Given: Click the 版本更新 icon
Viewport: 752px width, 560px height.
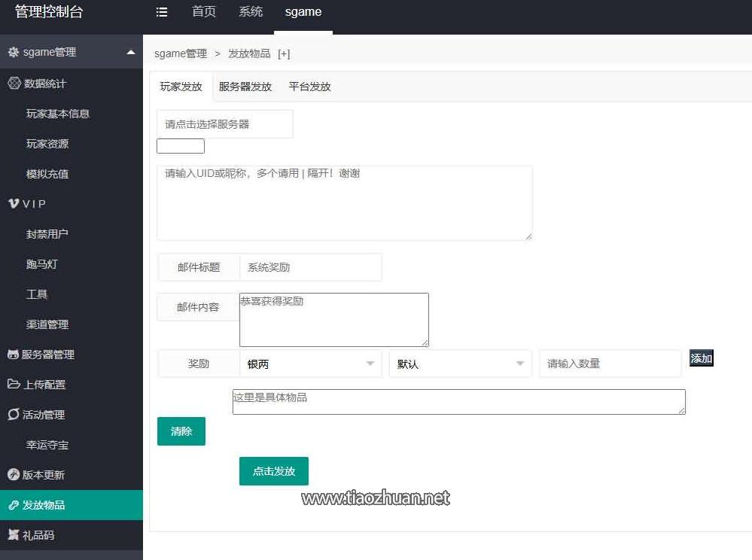Looking at the screenshot, I should tap(14, 475).
